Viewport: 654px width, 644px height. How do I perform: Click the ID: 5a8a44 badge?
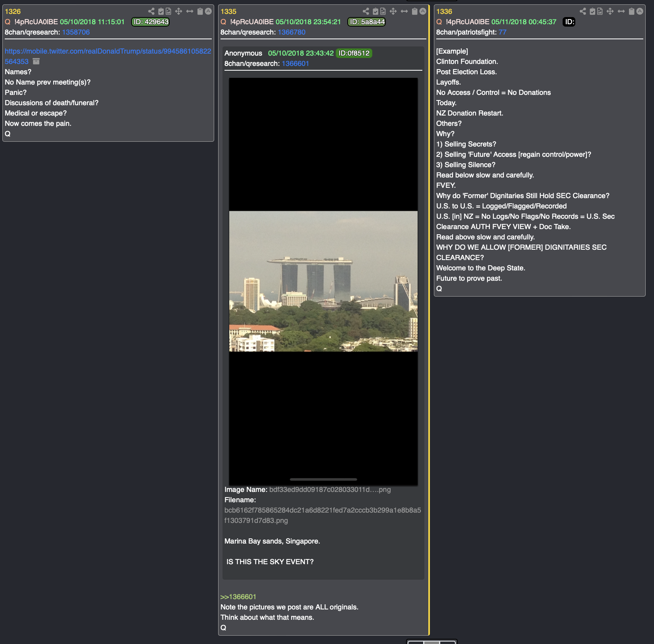click(367, 22)
